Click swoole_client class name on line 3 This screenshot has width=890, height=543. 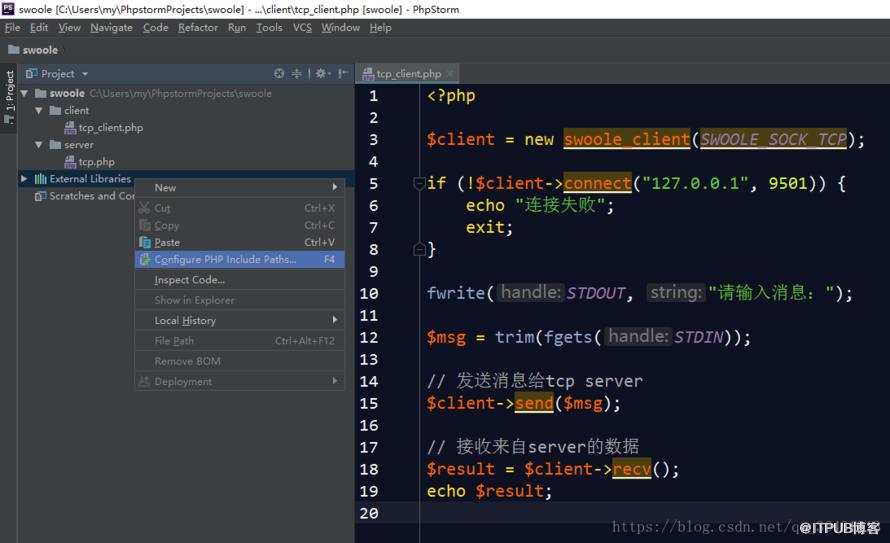tap(627, 139)
